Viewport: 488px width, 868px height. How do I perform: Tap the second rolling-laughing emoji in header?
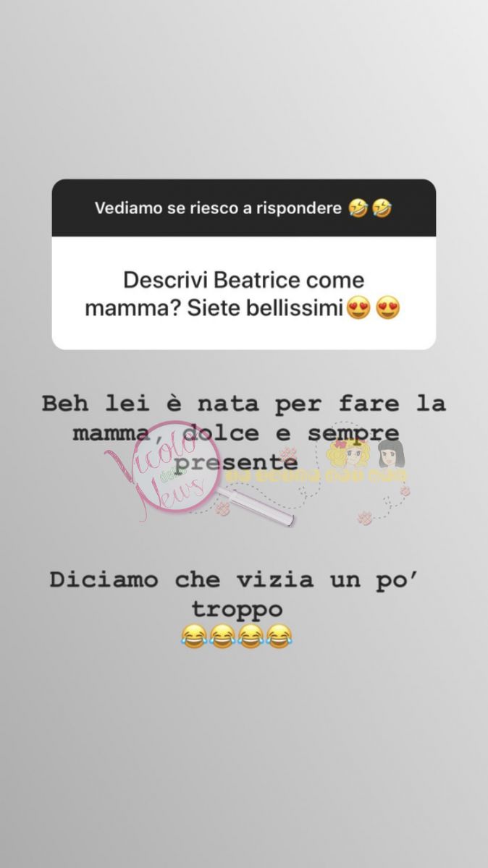click(382, 209)
